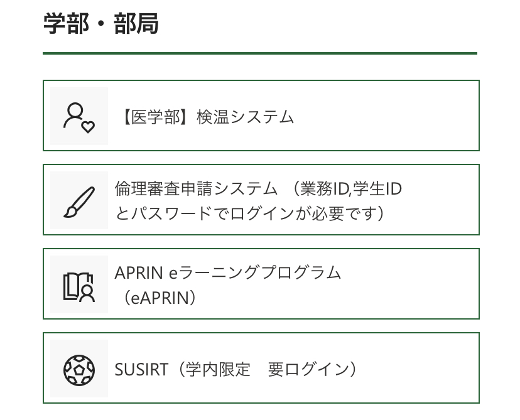
Task: Open APRIN eラーニングプログラム link
Action: point(227,272)
